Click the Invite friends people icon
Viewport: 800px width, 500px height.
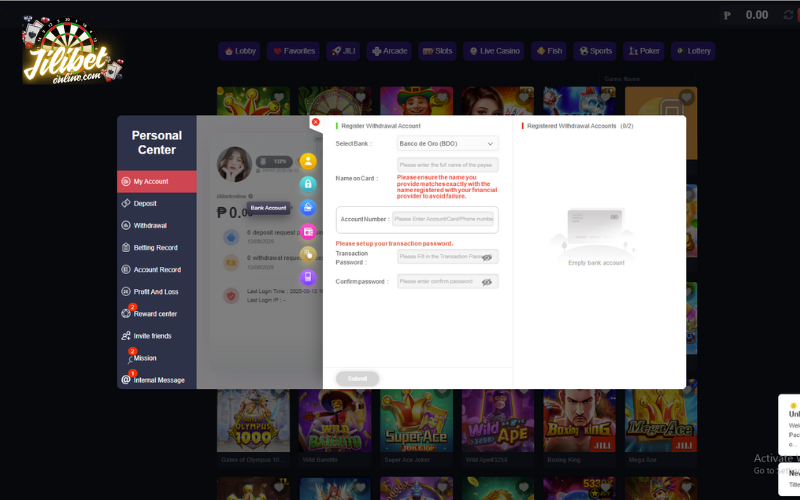126,336
